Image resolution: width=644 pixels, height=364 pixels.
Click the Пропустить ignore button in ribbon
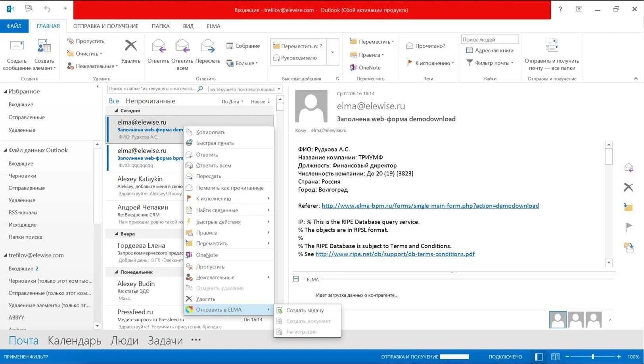pyautogui.click(x=86, y=41)
